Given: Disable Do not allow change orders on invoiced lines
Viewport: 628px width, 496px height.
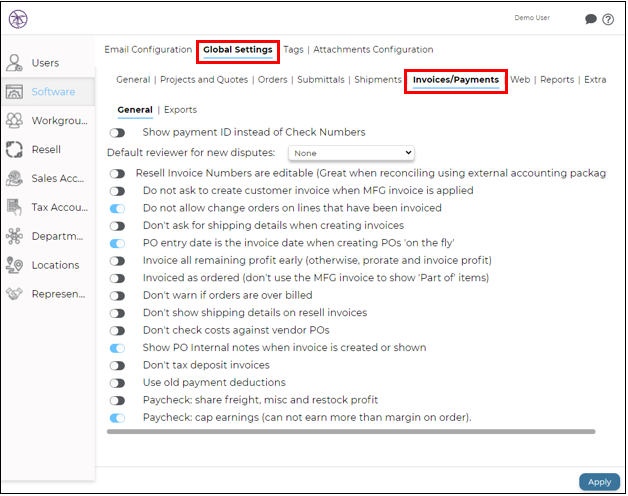Looking at the screenshot, I should coord(117,208).
